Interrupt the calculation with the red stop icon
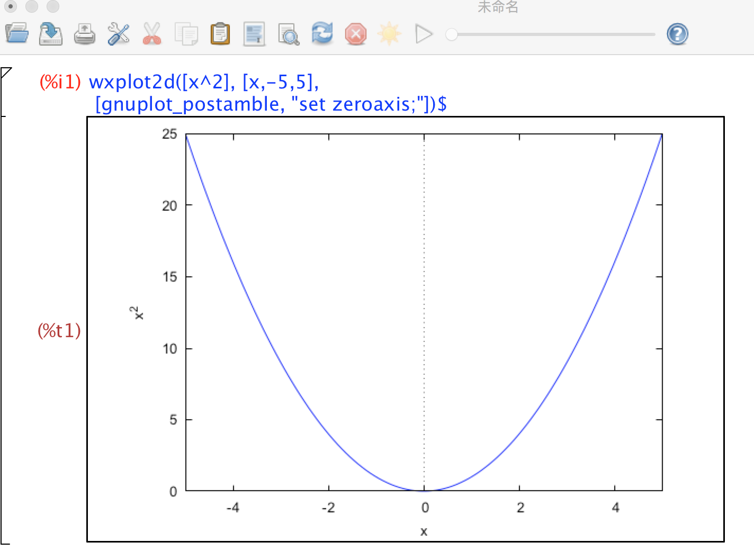The height and width of the screenshot is (560, 754). point(356,34)
